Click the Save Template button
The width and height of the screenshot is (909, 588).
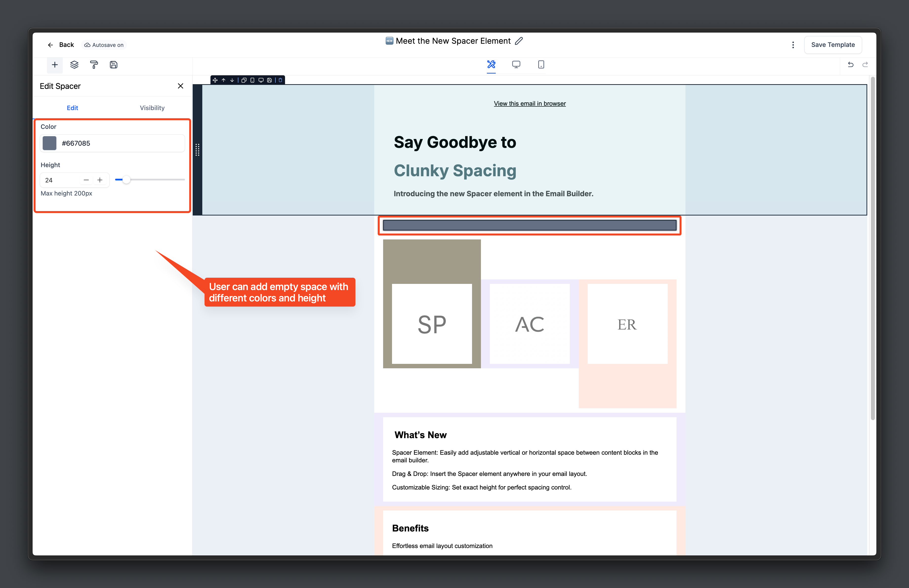[x=833, y=45]
